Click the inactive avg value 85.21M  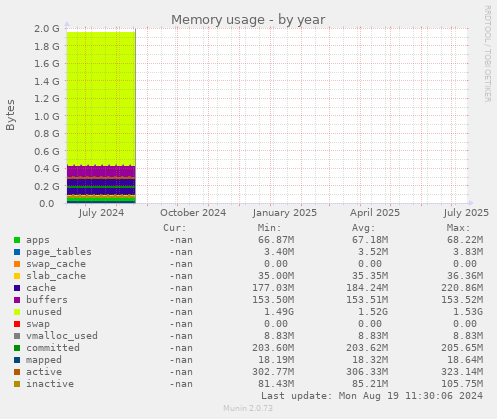370,384
